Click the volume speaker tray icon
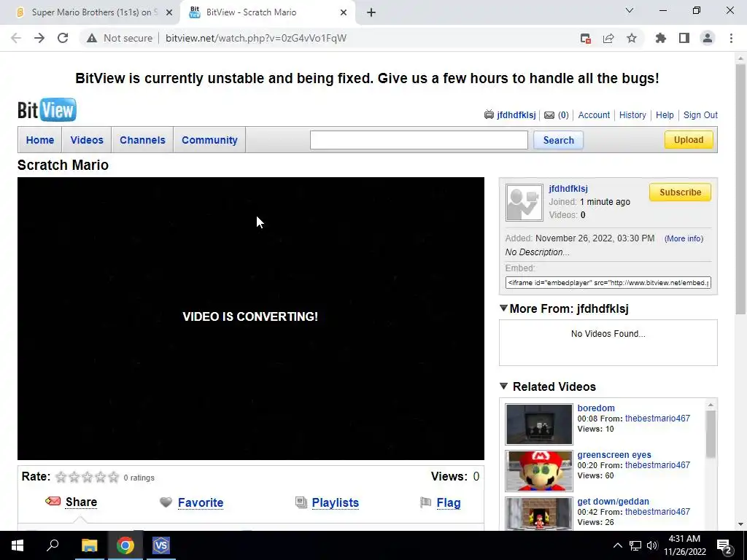The image size is (747, 560). pos(652,545)
